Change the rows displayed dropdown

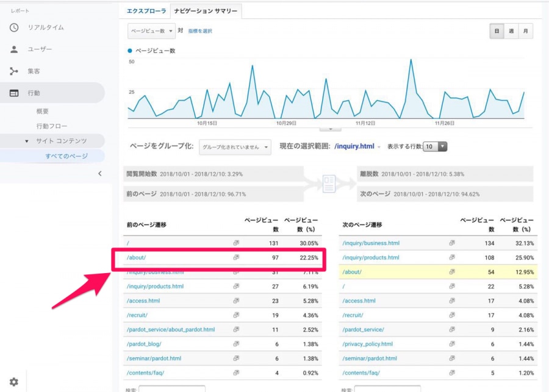(436, 147)
